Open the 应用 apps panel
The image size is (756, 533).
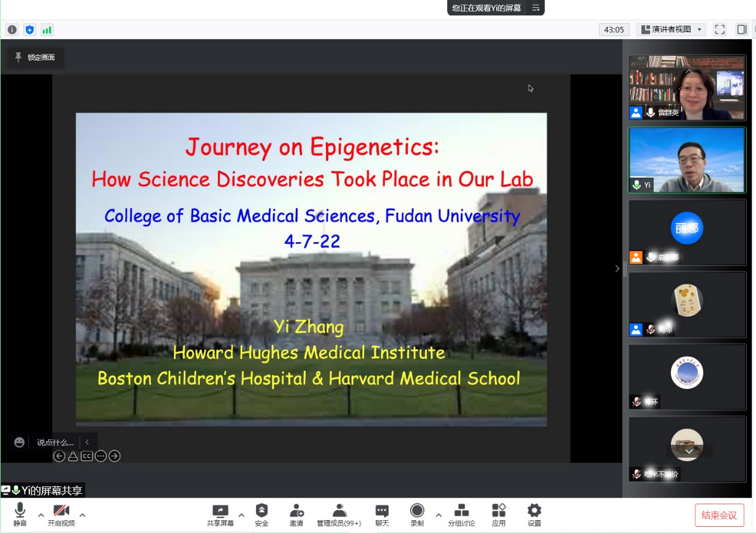pos(499,515)
